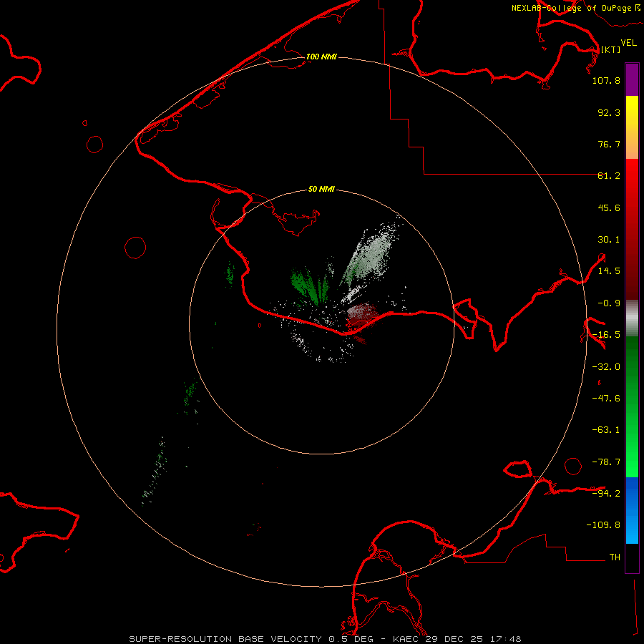The width and height of the screenshot is (644, 644).
Task: Click the green inbound velocity echo cluster
Action: [310, 286]
